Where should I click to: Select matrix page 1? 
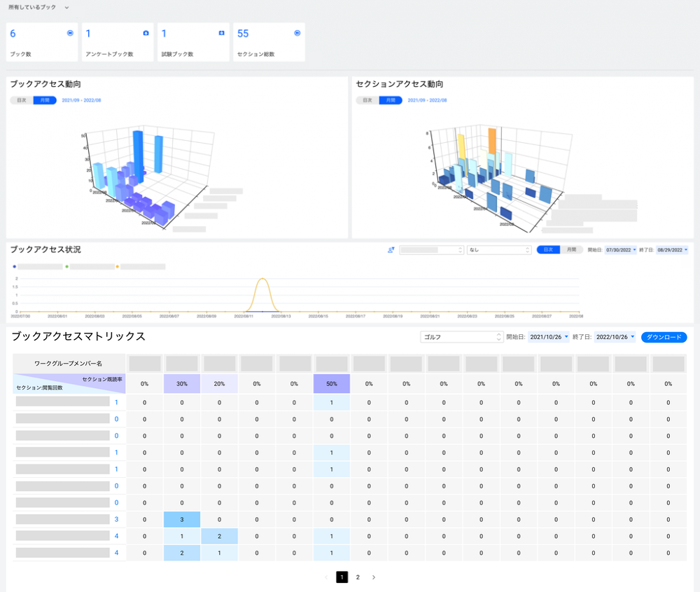(342, 577)
